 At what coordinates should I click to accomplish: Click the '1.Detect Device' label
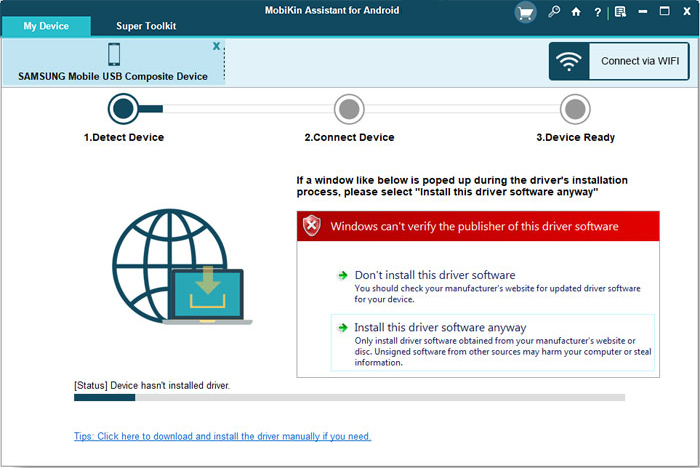124,138
